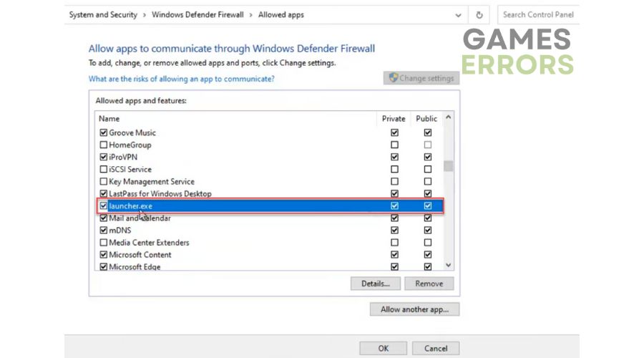Uncheck LastPass for Windows Desktop checkbox

104,193
